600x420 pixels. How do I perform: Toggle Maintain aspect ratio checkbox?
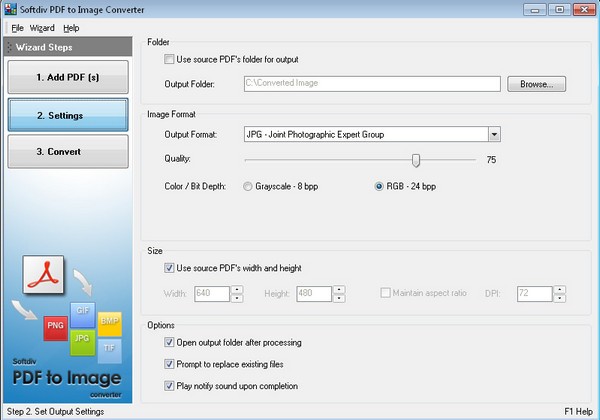tap(385, 293)
